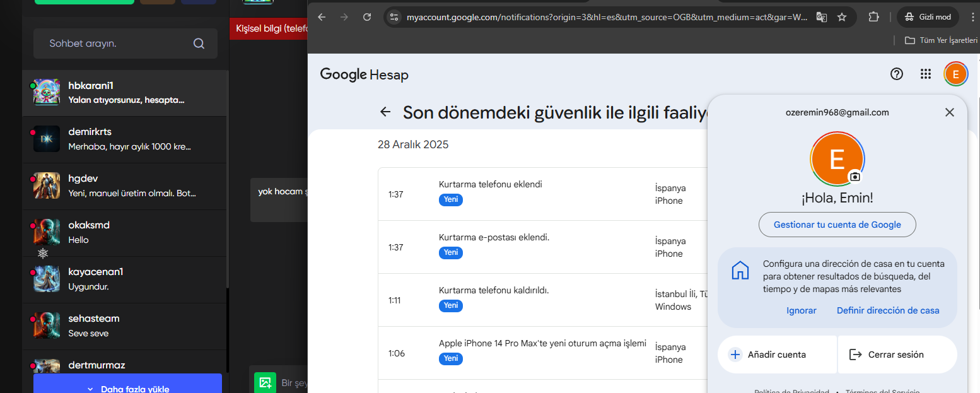Screen dimensions: 980x393
Task: Click Definir dirección de casa
Action: click(888, 310)
